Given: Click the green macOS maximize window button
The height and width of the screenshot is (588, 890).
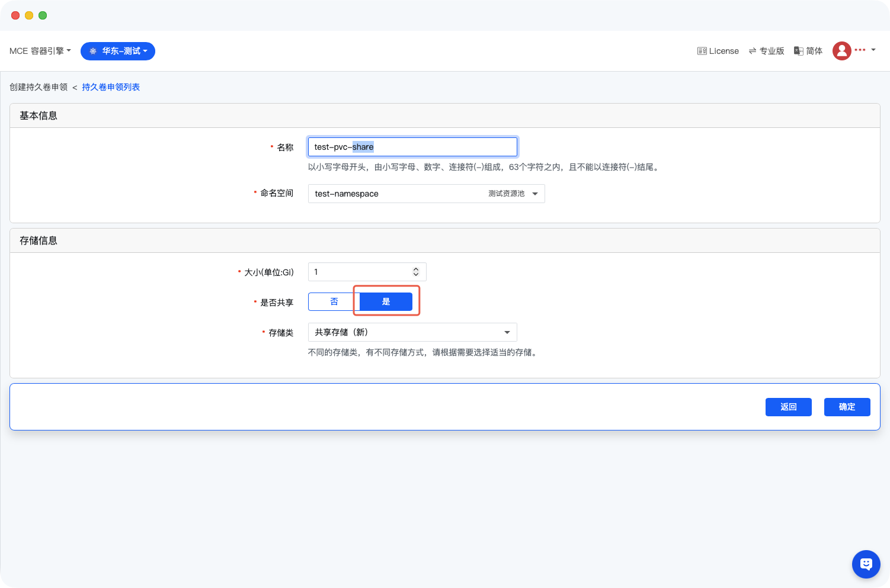Looking at the screenshot, I should pos(43,15).
